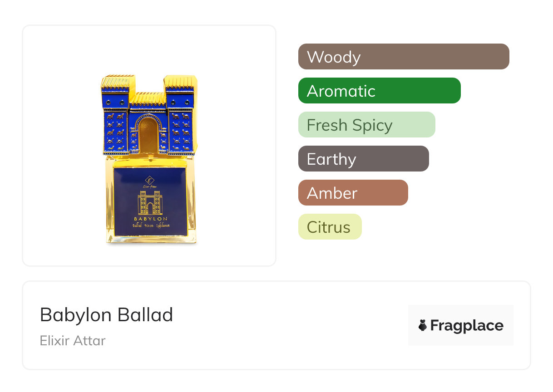Select the green Aromatic accord bar

click(x=379, y=91)
